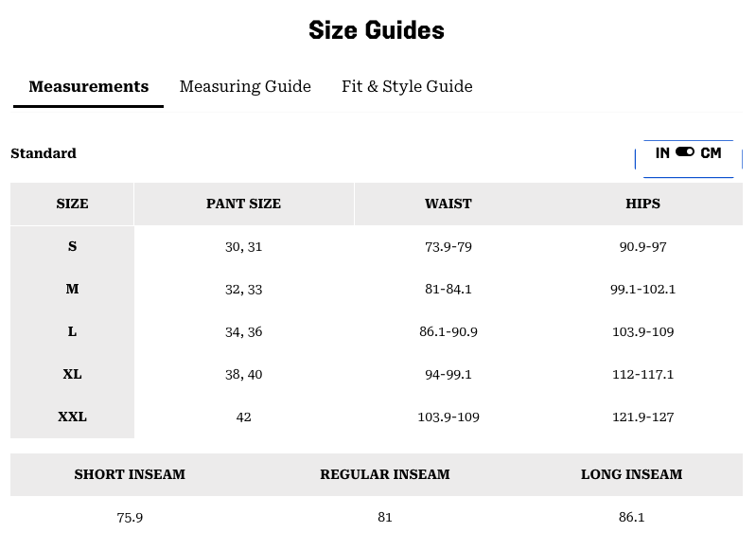
Task: Select the XXL size row label
Action: pos(72,417)
